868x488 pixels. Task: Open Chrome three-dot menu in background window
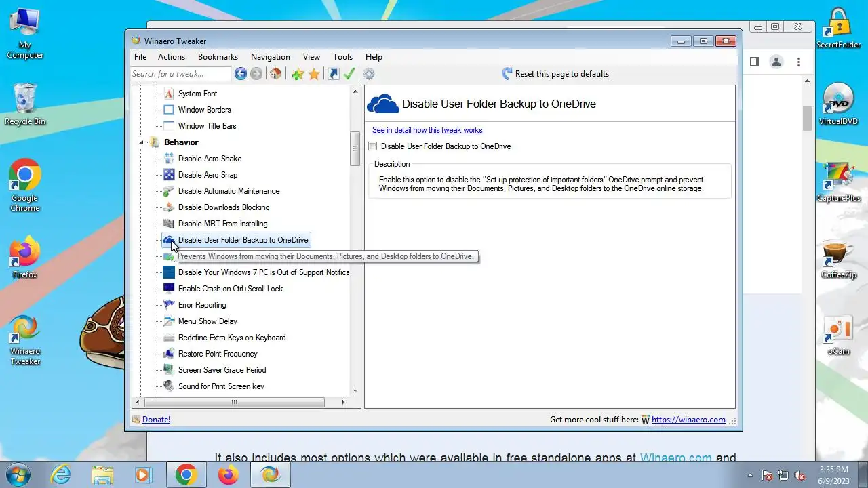click(798, 62)
